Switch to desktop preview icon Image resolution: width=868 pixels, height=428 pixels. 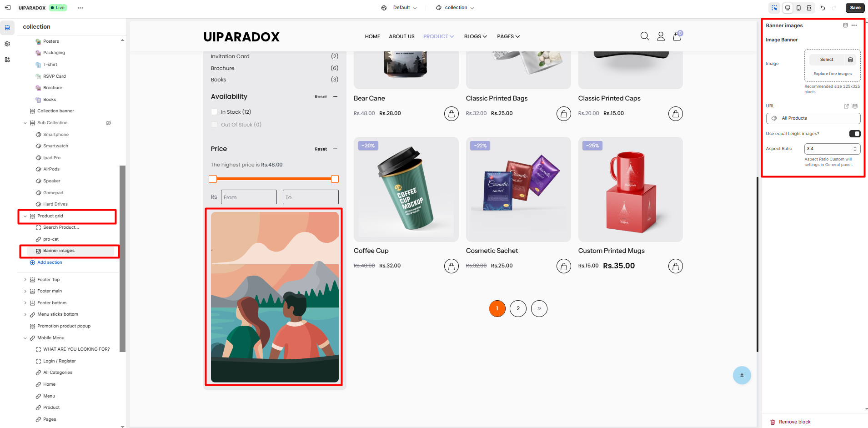[x=788, y=8]
